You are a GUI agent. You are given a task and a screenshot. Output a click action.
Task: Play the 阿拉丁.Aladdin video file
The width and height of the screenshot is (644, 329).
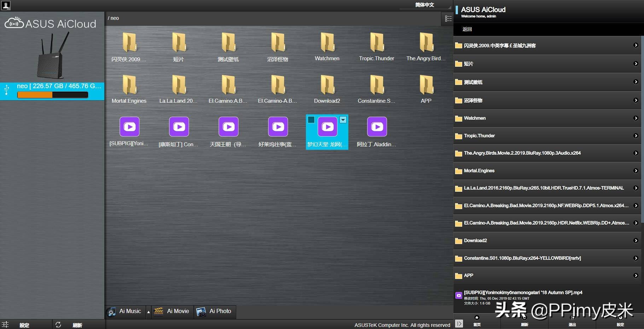(x=377, y=127)
